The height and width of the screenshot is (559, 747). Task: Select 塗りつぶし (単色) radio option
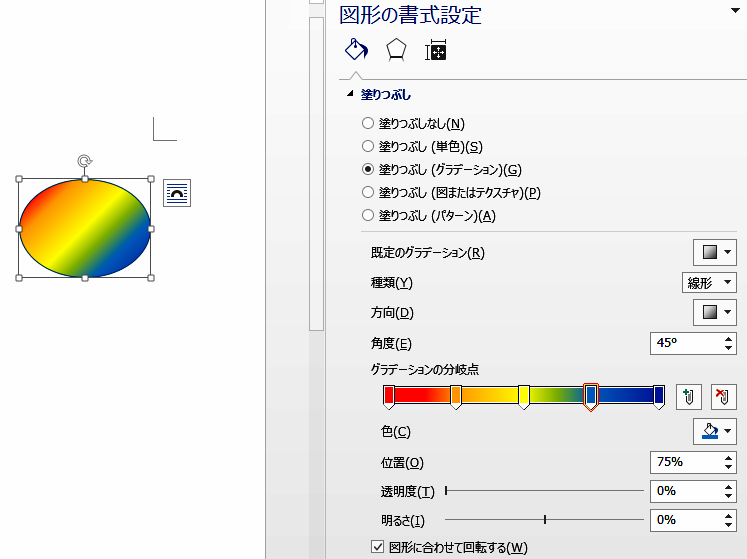point(367,147)
